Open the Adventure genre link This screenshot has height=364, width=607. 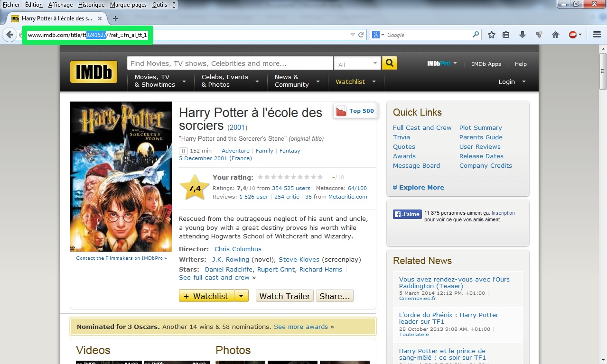(235, 151)
